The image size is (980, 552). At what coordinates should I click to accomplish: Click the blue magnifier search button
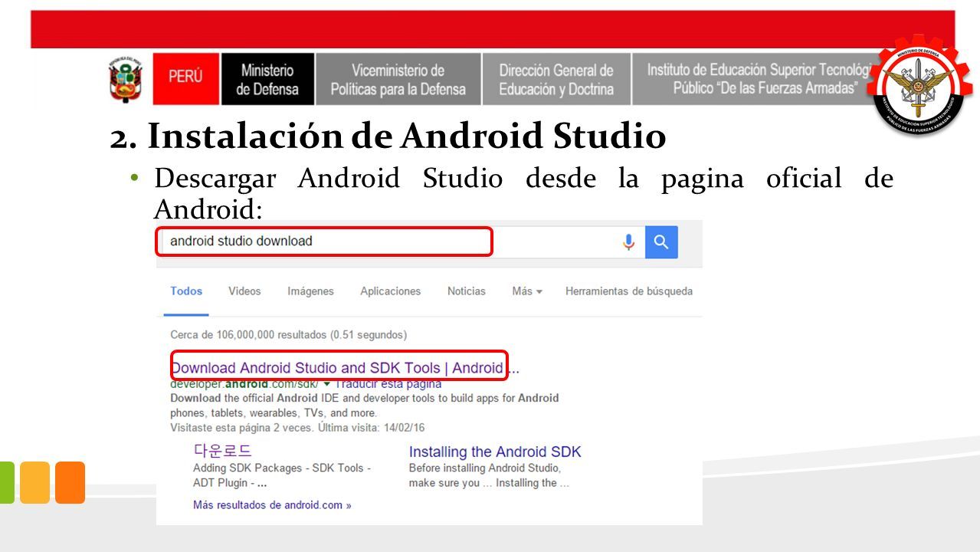pos(661,242)
